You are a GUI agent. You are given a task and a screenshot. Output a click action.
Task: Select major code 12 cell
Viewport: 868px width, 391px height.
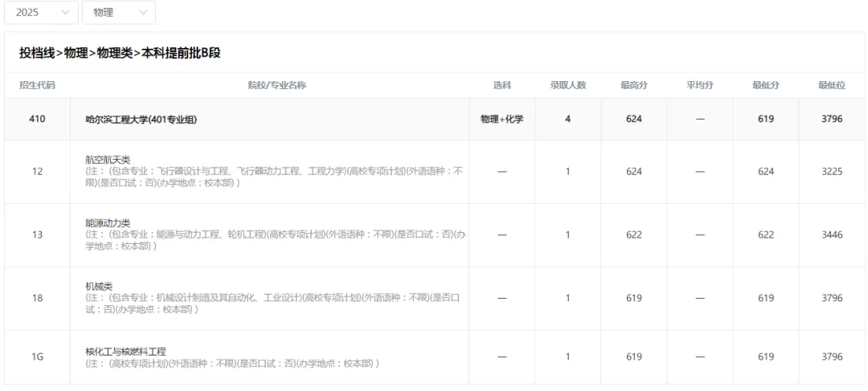click(37, 172)
